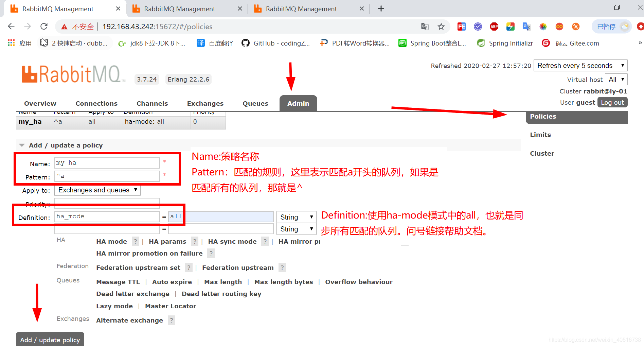
Task: Click the blue checkmark extension icon
Action: point(478,27)
